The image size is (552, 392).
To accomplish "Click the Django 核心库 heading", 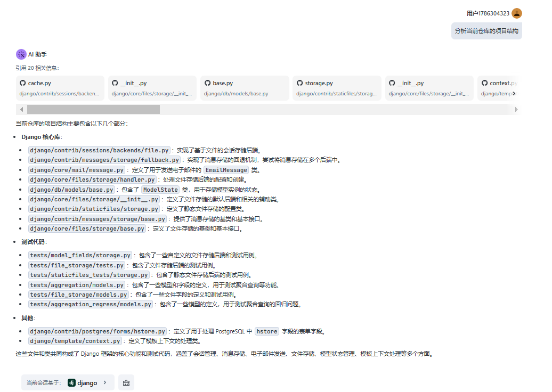I will point(42,137).
